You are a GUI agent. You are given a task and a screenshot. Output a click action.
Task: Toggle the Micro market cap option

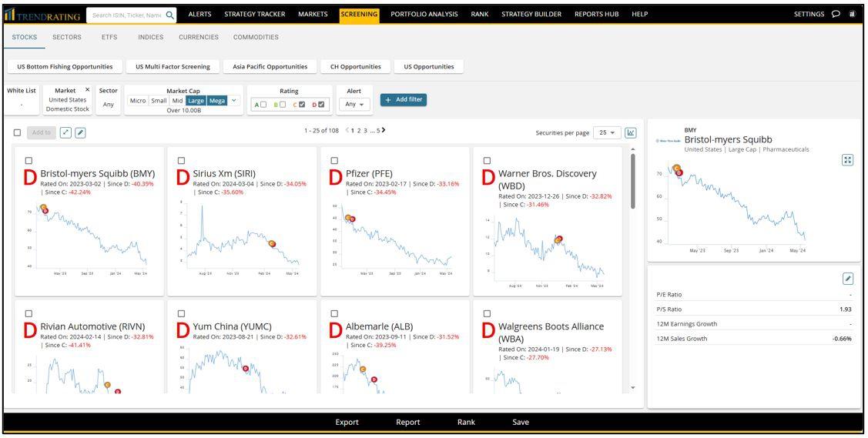[138, 101]
